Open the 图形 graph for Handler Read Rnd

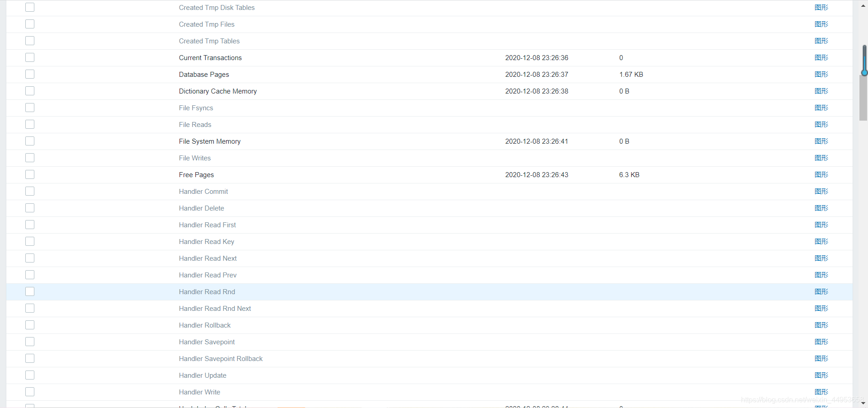821,291
